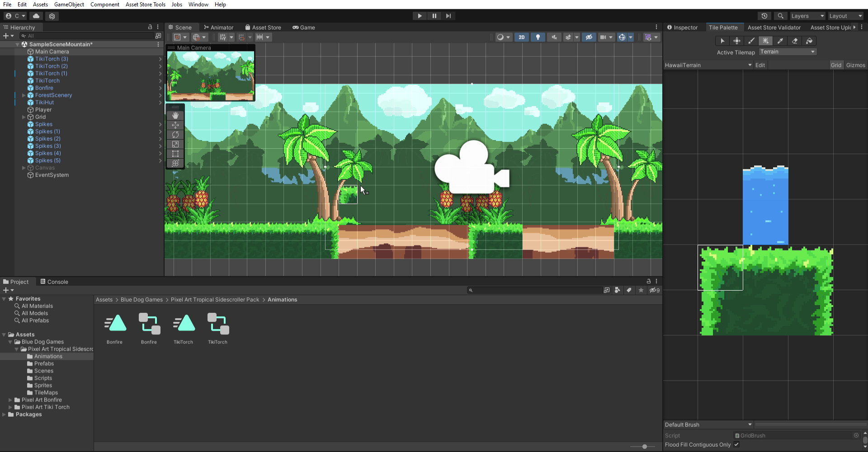Open Pixel Art Tropical Sidescroller Pack breadcrumb
The height and width of the screenshot is (452, 868).
tap(215, 300)
